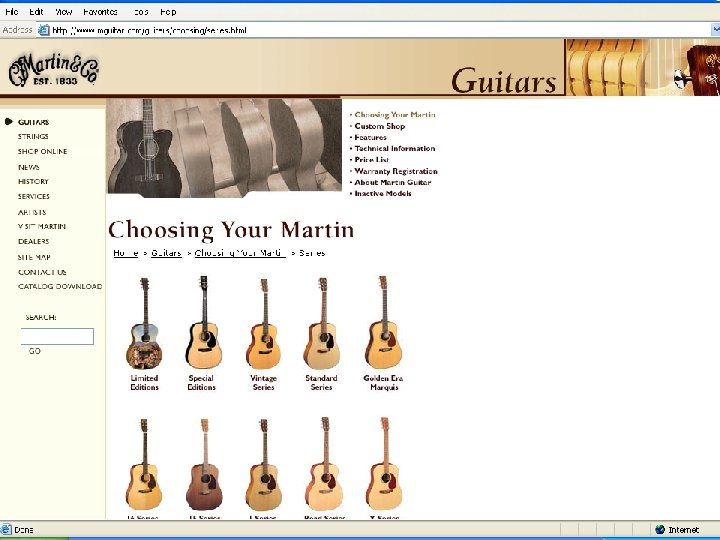Open NEWS section in the sidebar
720x540 pixels.
(x=28, y=167)
